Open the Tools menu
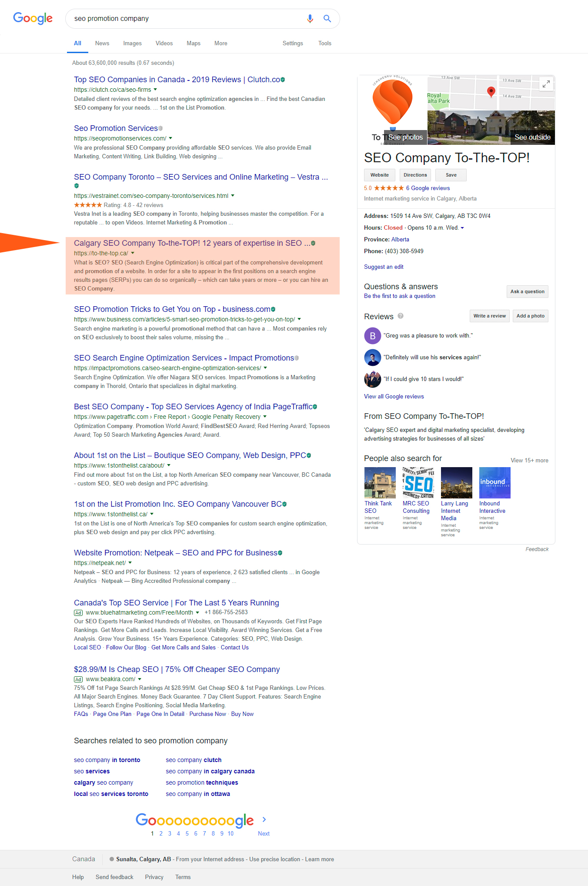The width and height of the screenshot is (588, 886). (x=324, y=43)
